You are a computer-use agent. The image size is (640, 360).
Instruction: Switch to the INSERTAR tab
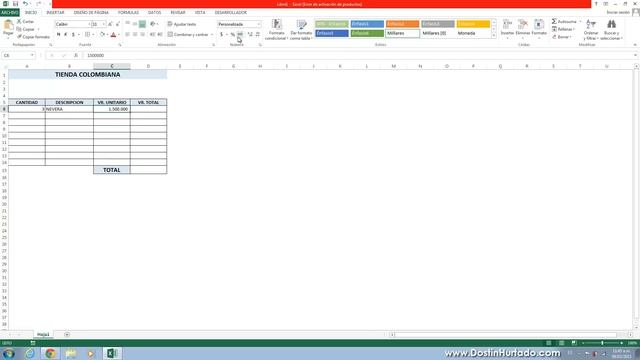tap(55, 13)
